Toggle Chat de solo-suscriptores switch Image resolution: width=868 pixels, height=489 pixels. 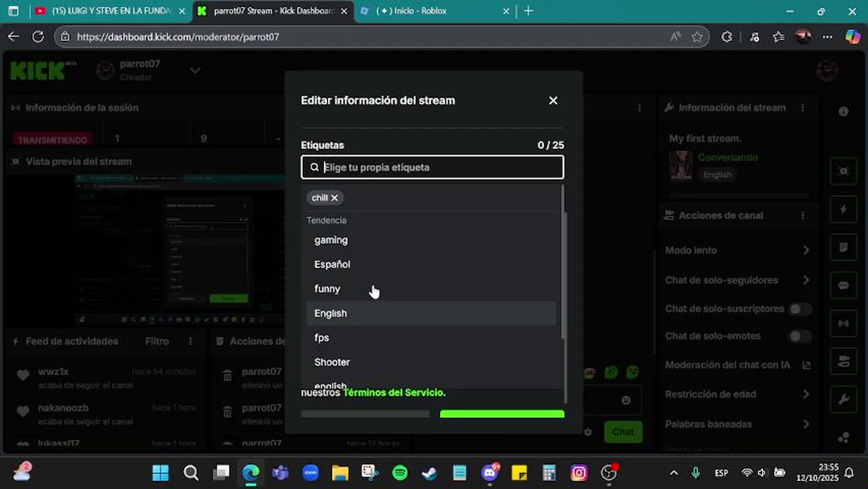[x=799, y=309]
